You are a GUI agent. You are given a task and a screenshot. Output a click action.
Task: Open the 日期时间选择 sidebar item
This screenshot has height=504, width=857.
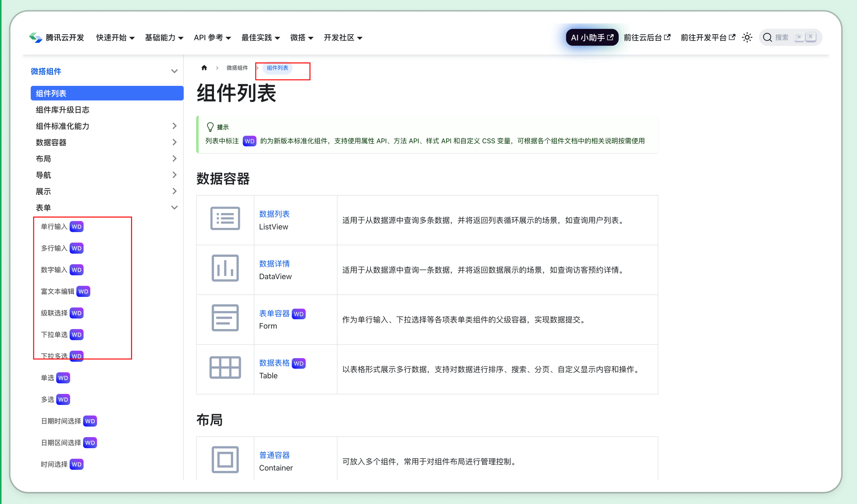(x=69, y=421)
